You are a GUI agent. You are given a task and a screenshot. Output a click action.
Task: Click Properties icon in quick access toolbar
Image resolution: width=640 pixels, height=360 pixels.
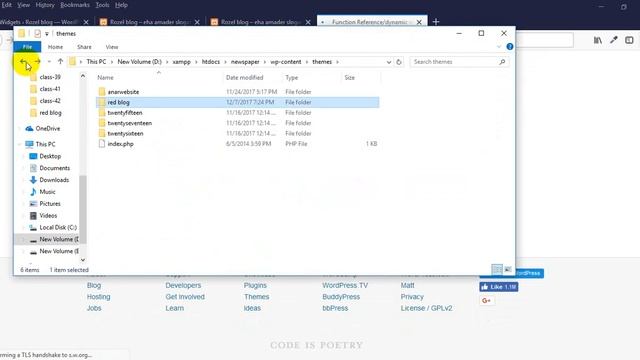coord(38,33)
